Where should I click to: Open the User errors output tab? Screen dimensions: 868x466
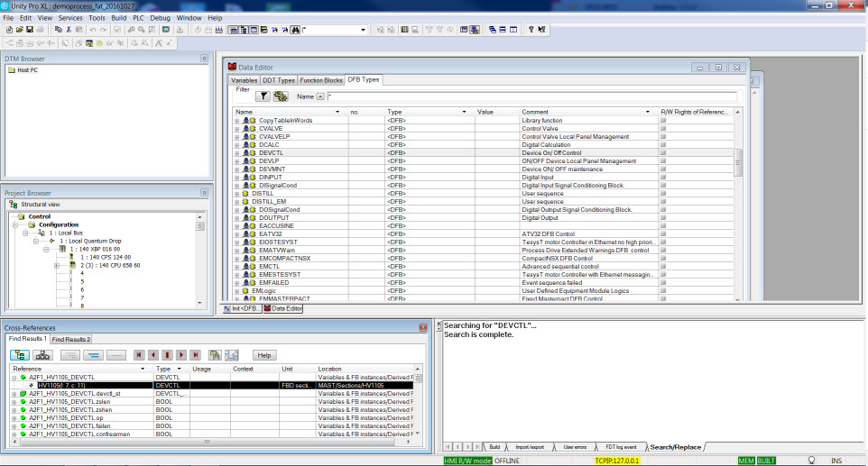[575, 447]
